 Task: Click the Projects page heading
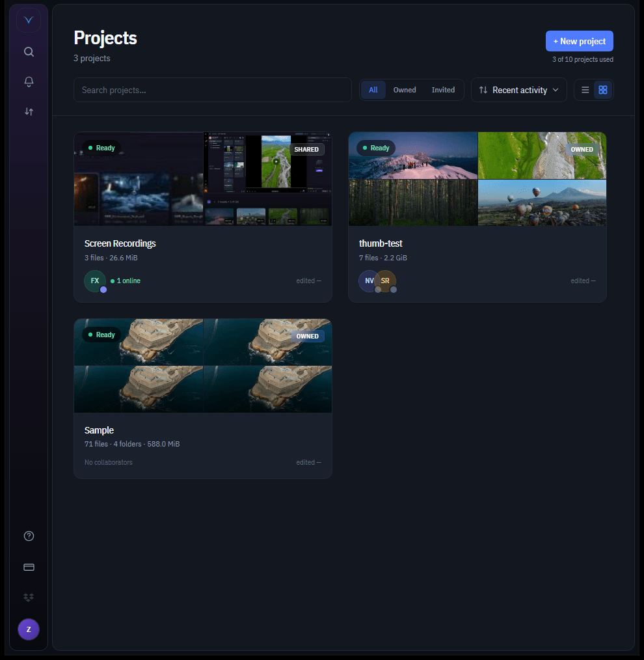click(105, 38)
